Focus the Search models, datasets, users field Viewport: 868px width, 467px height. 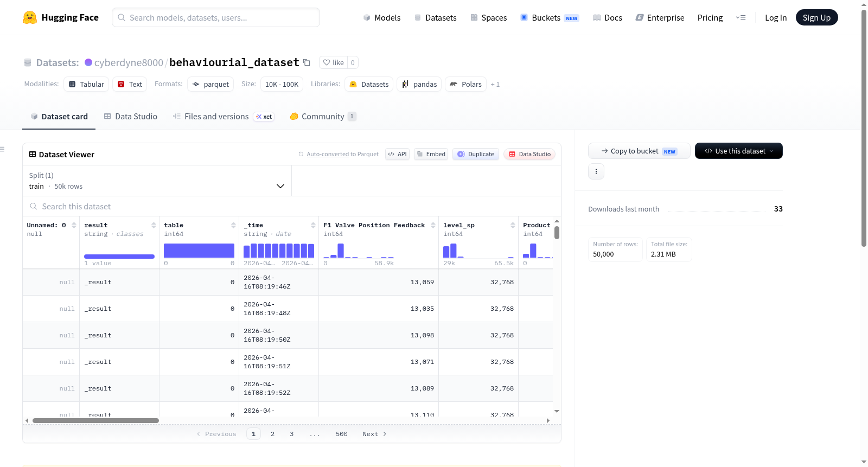[x=216, y=17]
